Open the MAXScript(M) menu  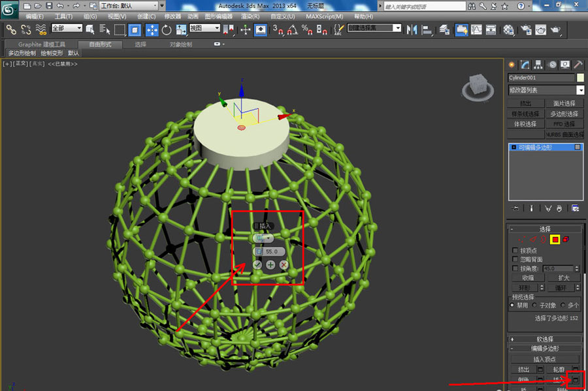pos(324,16)
